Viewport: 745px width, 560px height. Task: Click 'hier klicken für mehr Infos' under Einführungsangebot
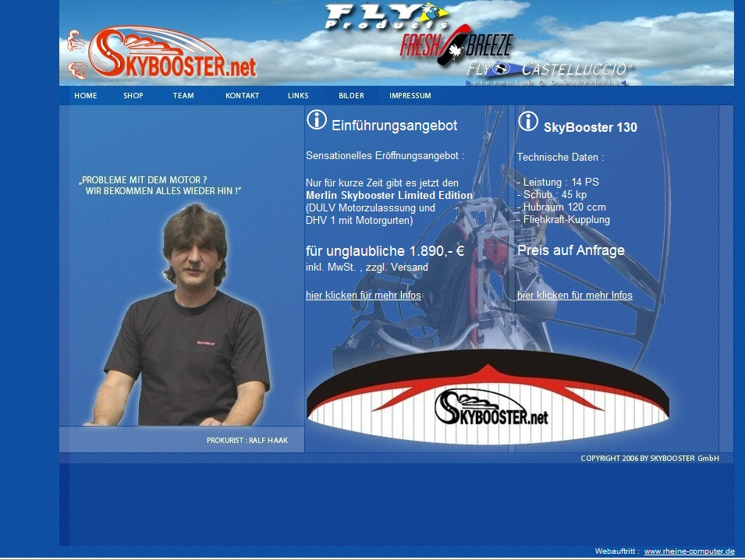(x=364, y=296)
